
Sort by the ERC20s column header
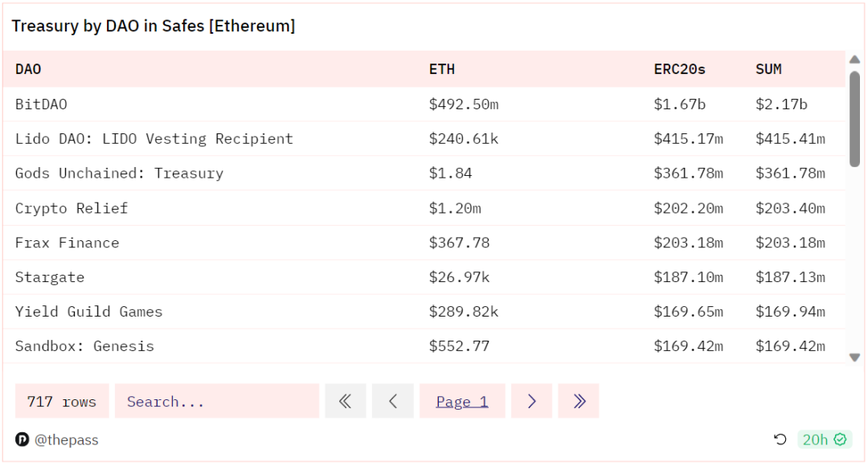click(679, 69)
